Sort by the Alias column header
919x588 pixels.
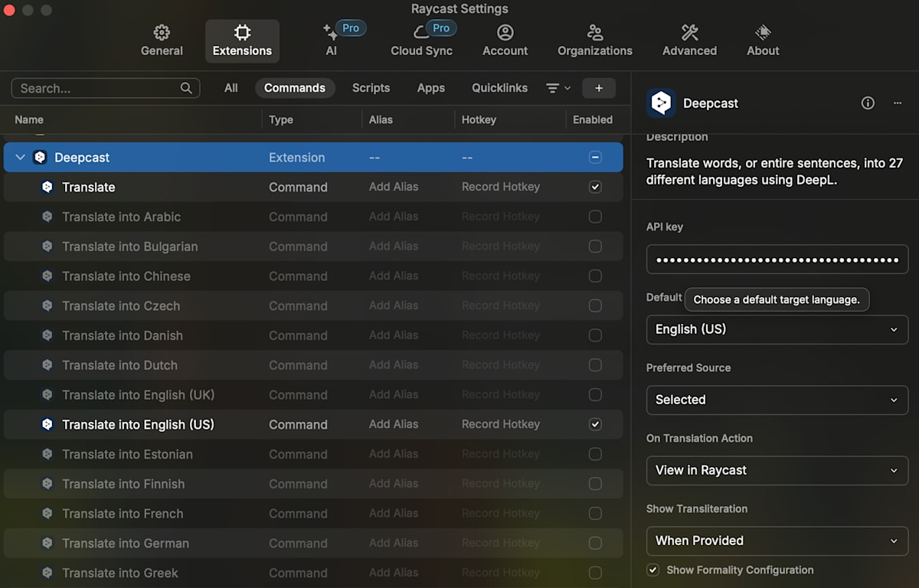tap(381, 119)
